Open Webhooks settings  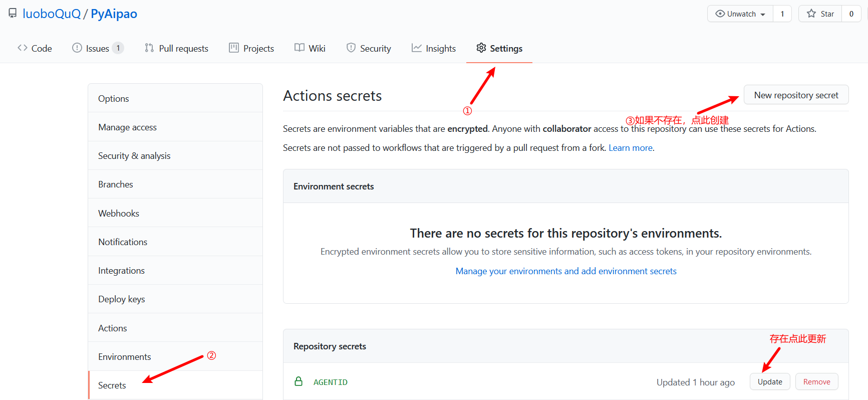(x=175, y=213)
